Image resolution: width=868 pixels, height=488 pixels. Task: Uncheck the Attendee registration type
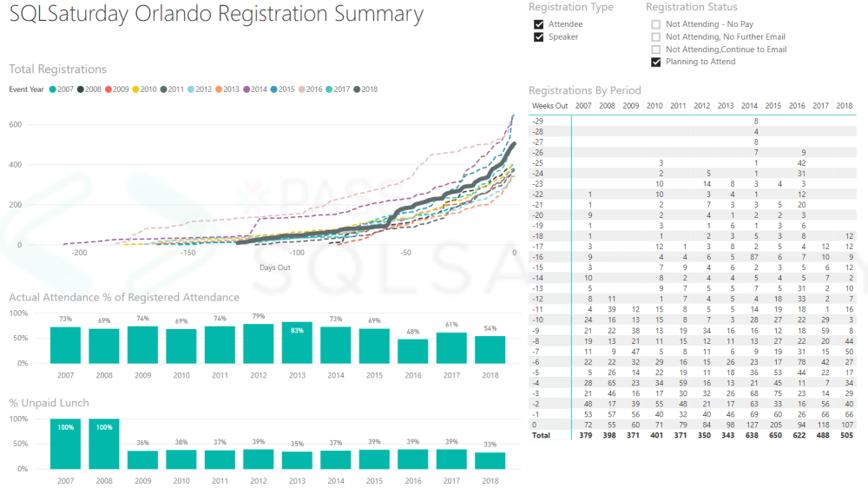pyautogui.click(x=539, y=24)
